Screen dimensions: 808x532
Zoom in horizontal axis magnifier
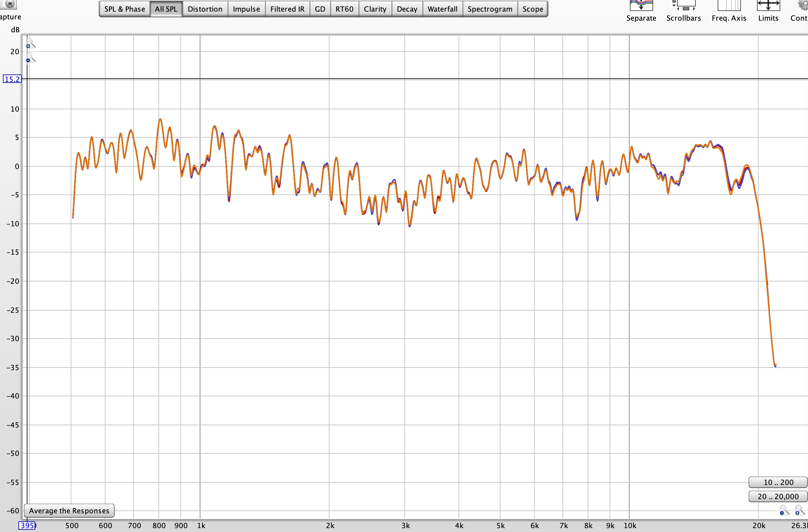(x=800, y=510)
